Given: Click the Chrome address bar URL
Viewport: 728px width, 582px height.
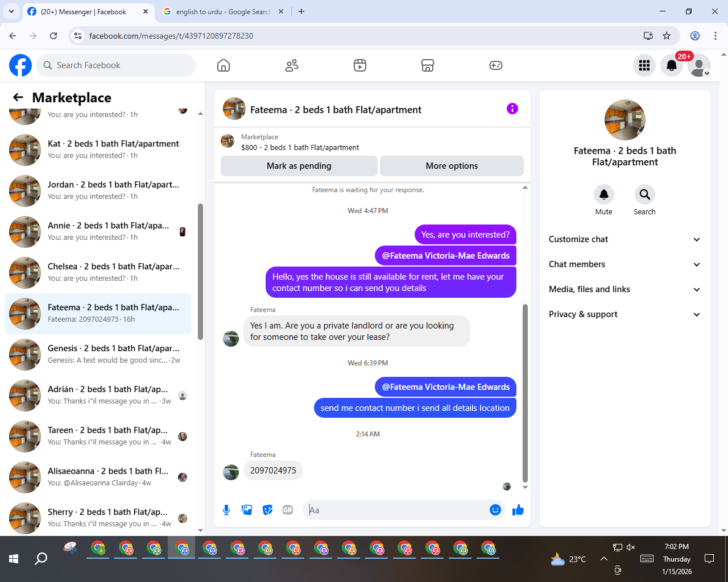Looking at the screenshot, I should 171,36.
